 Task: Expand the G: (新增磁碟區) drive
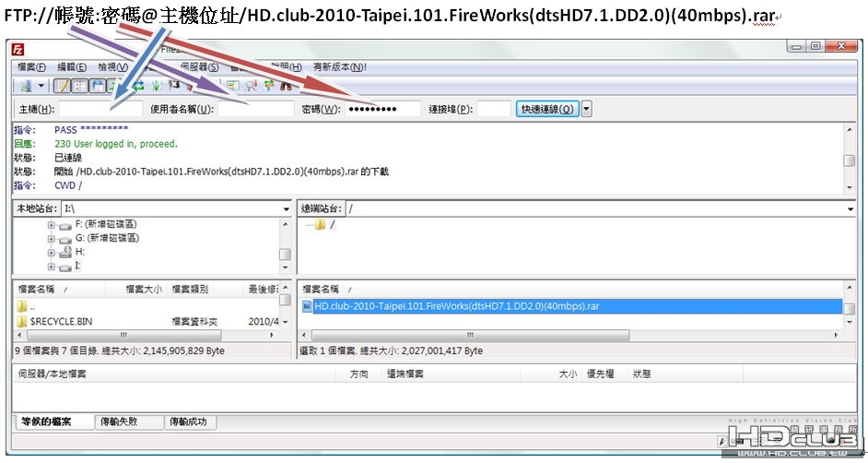coord(51,239)
